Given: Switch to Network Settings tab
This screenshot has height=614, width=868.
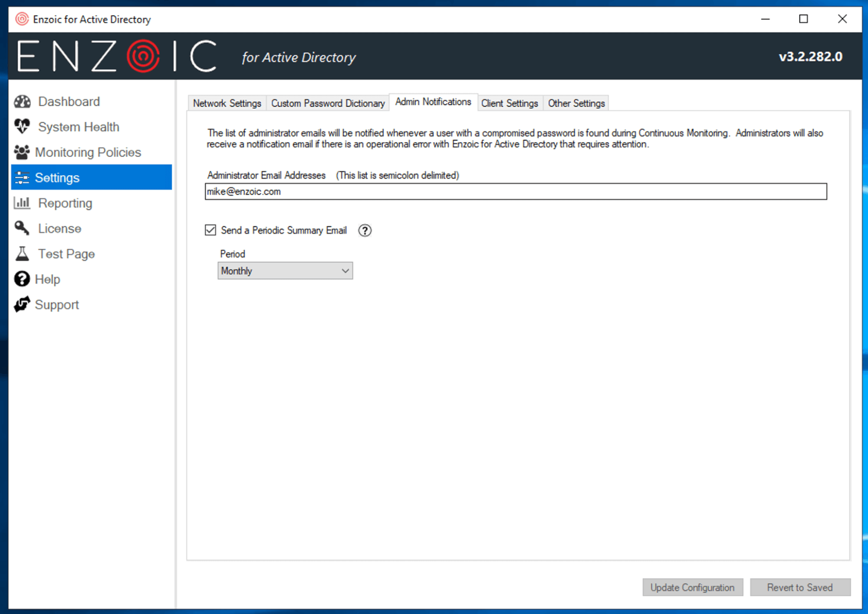Looking at the screenshot, I should [x=227, y=103].
